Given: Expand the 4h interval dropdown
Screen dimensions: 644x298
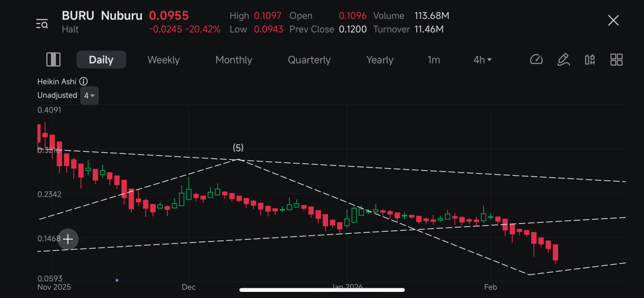Looking at the screenshot, I should pyautogui.click(x=482, y=60).
